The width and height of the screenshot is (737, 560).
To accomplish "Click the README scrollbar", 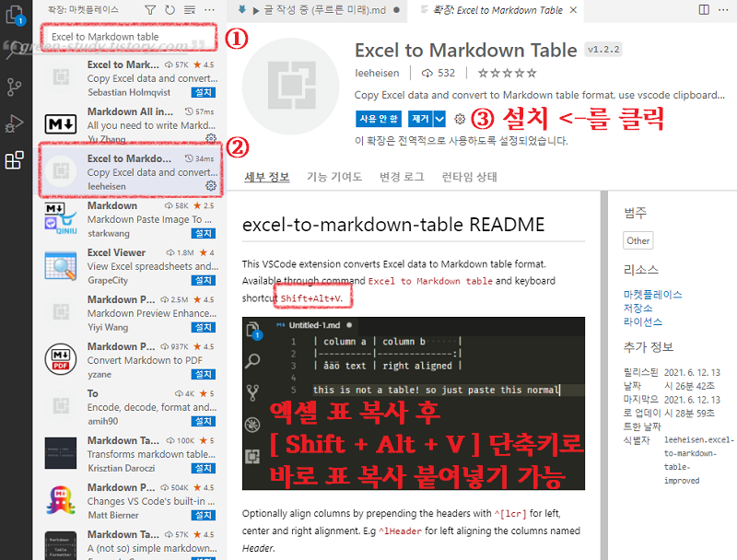I will pos(603,375).
